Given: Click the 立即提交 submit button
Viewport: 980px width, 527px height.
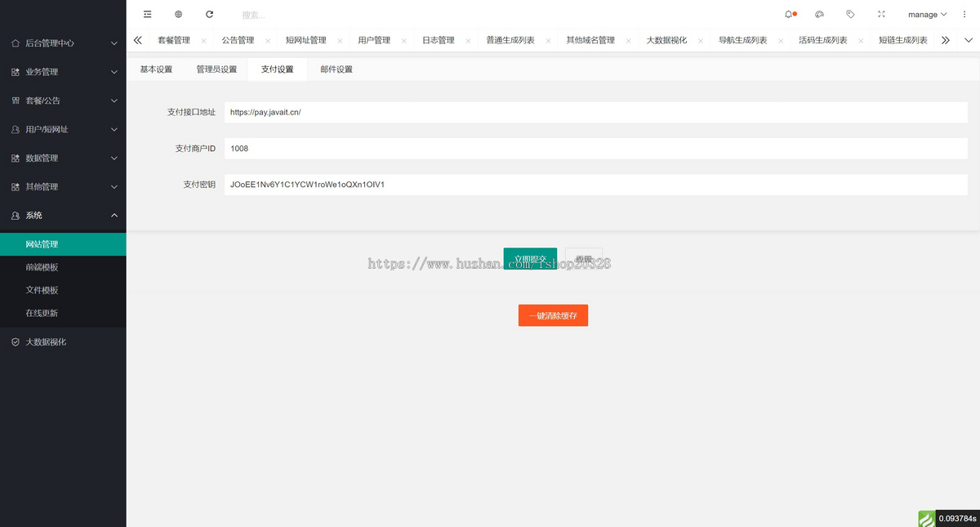Looking at the screenshot, I should 530,259.
